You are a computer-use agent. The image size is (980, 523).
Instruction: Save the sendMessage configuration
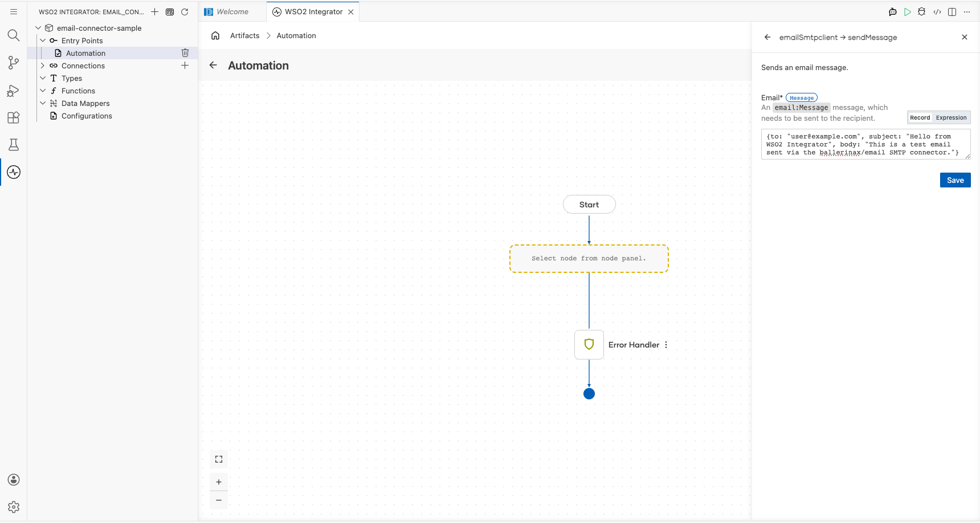tap(955, 180)
